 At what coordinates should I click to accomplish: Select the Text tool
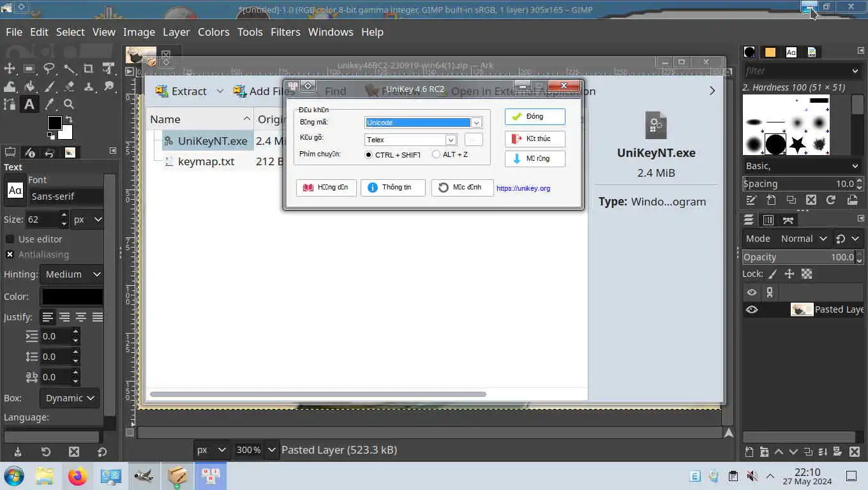(x=29, y=104)
